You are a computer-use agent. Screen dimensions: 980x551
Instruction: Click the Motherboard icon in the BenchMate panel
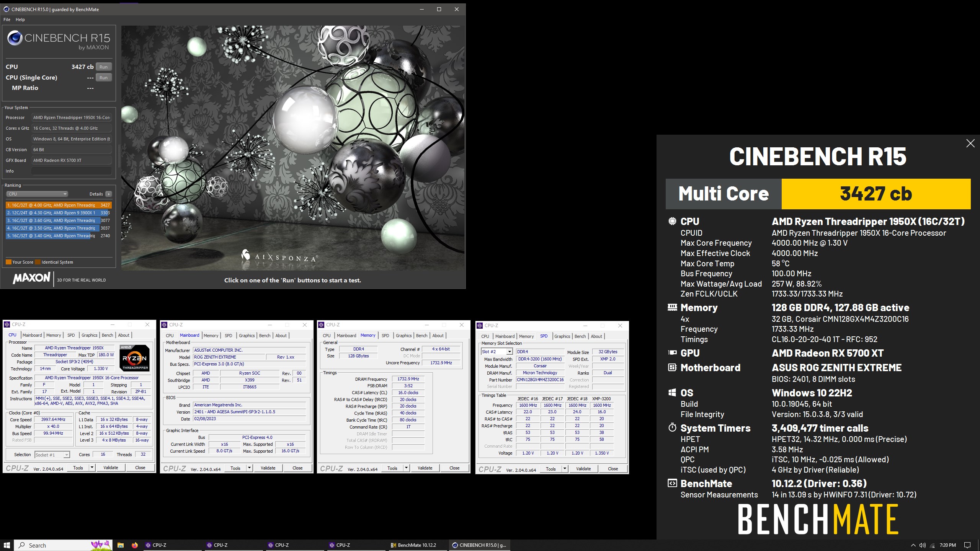coord(672,367)
